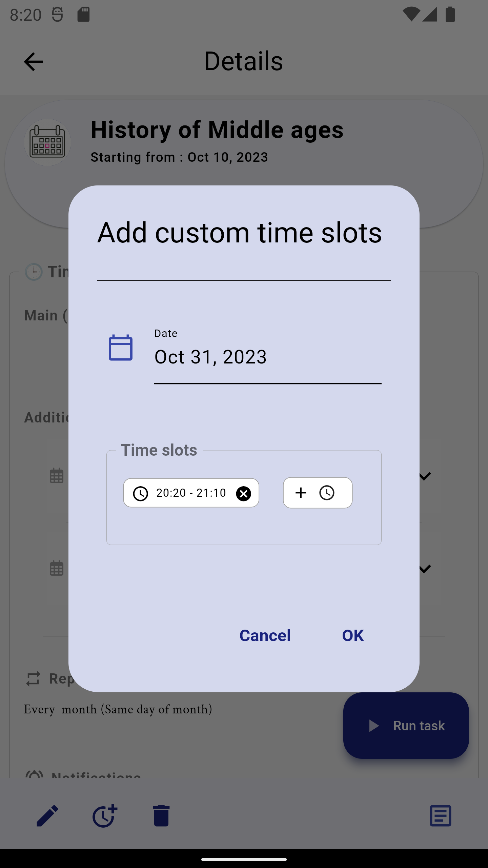Expand the second additional slot chevron
The width and height of the screenshot is (488, 868).
(x=425, y=568)
